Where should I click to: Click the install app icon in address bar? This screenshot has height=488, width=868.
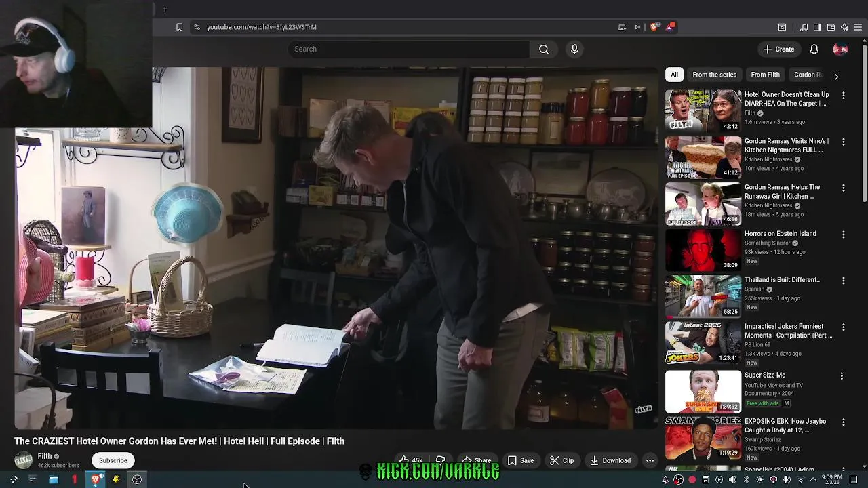coord(622,27)
